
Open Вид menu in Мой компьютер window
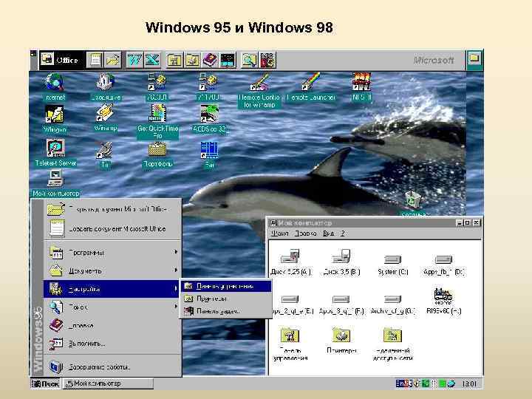pyautogui.click(x=328, y=233)
